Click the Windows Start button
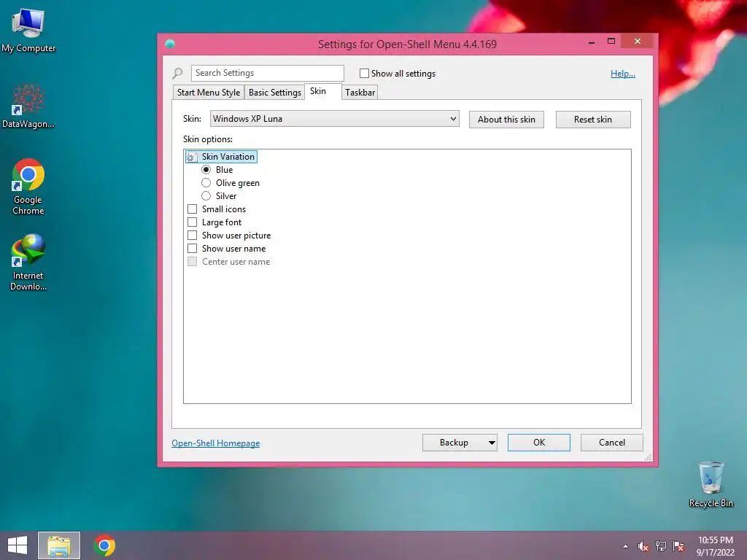The width and height of the screenshot is (747, 560). coord(18,545)
